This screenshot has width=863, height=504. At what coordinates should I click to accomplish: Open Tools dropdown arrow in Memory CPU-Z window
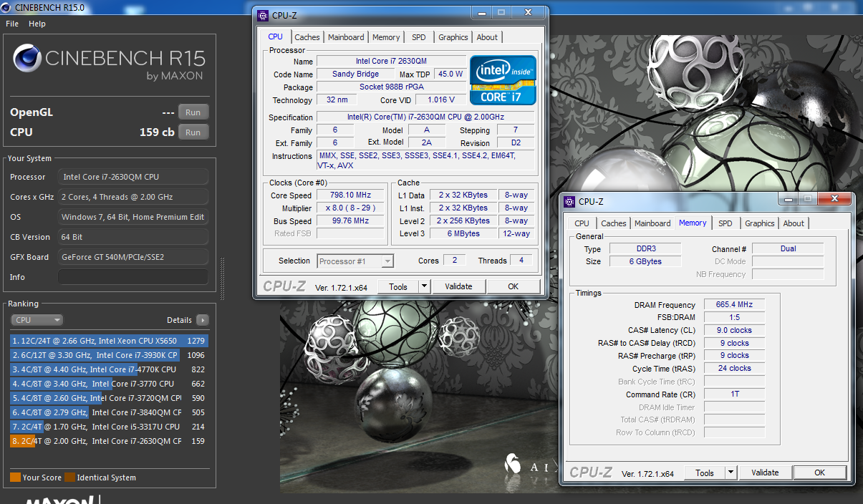731,472
